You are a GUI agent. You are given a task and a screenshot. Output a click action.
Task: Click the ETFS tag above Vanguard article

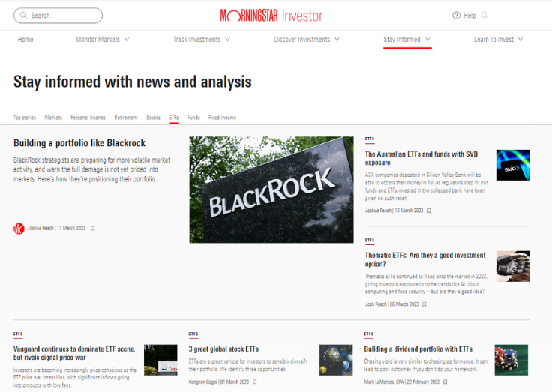(18, 334)
